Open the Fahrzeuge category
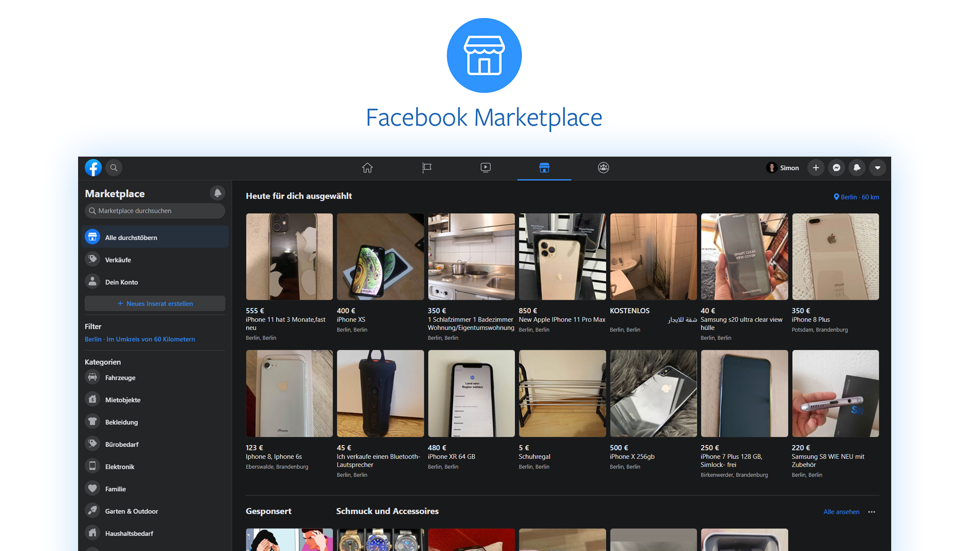The image size is (980, 551). click(120, 378)
